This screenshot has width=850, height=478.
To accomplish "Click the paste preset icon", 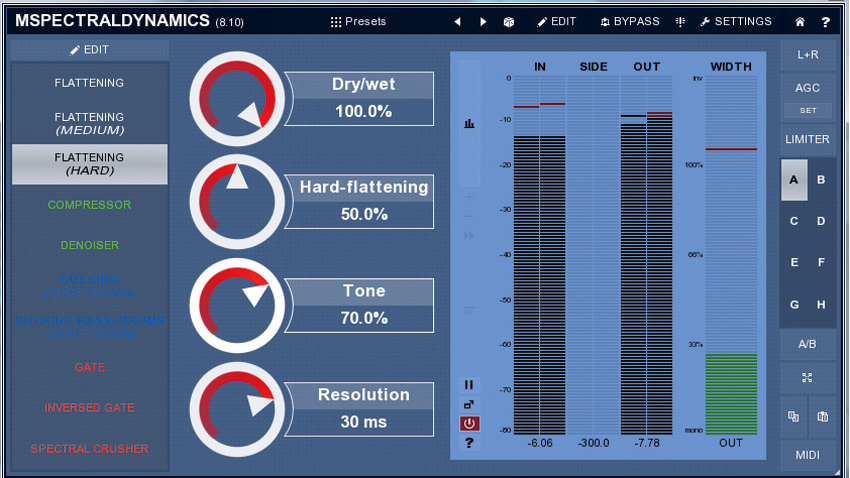I will [822, 416].
